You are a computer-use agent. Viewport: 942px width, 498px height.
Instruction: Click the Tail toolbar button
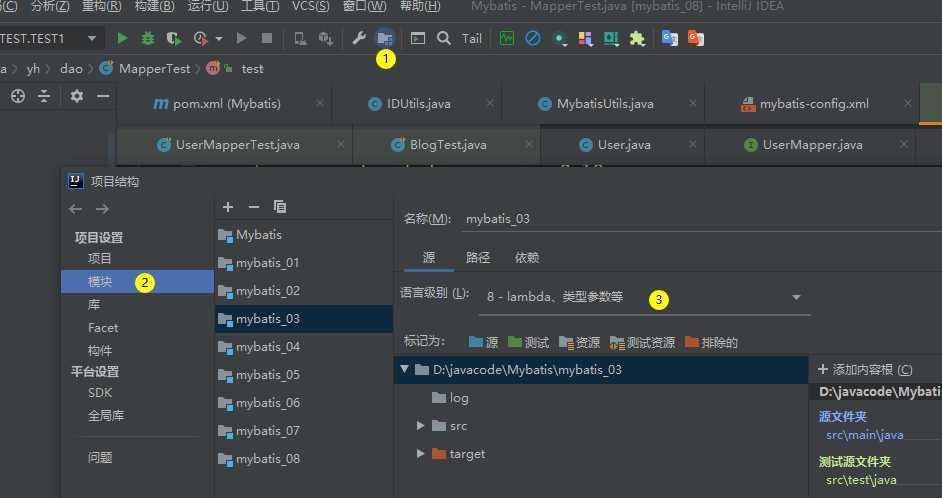pyautogui.click(x=472, y=38)
